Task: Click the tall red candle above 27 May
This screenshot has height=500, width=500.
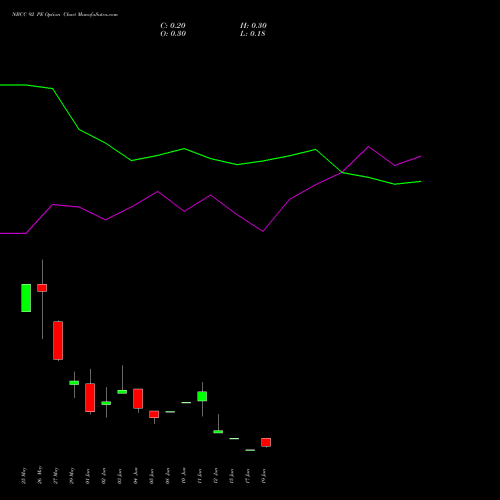Action: [x=58, y=341]
